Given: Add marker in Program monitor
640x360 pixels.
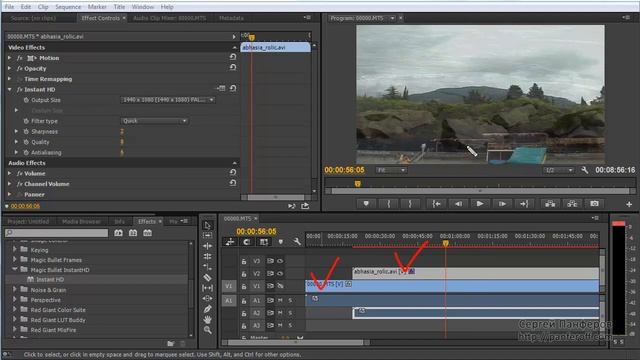Looking at the screenshot, I should pyautogui.click(x=366, y=203).
